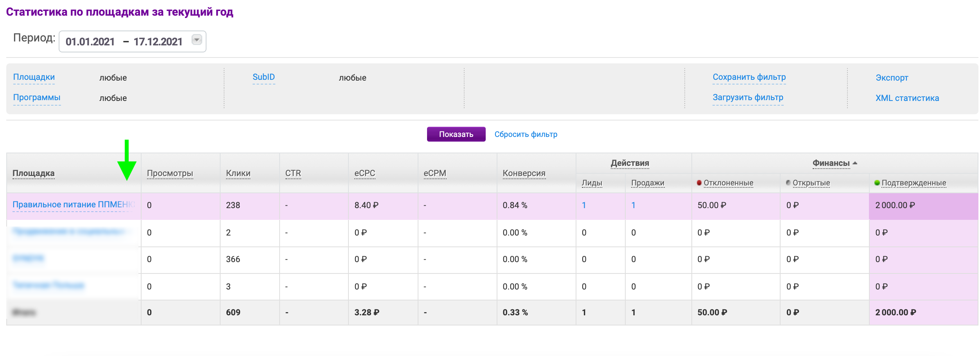Click the Сбросить фильтр link
This screenshot has height=356, width=980.
point(526,134)
